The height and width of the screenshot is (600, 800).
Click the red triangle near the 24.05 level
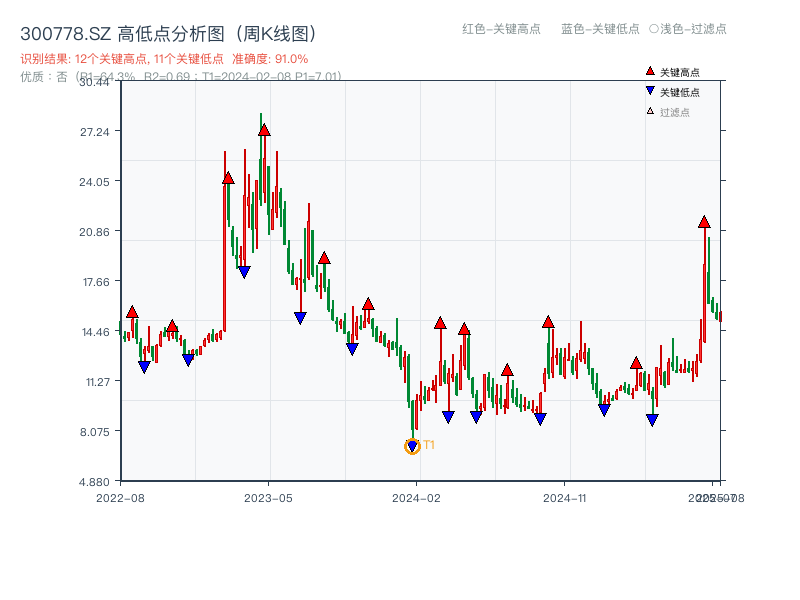pos(227,181)
